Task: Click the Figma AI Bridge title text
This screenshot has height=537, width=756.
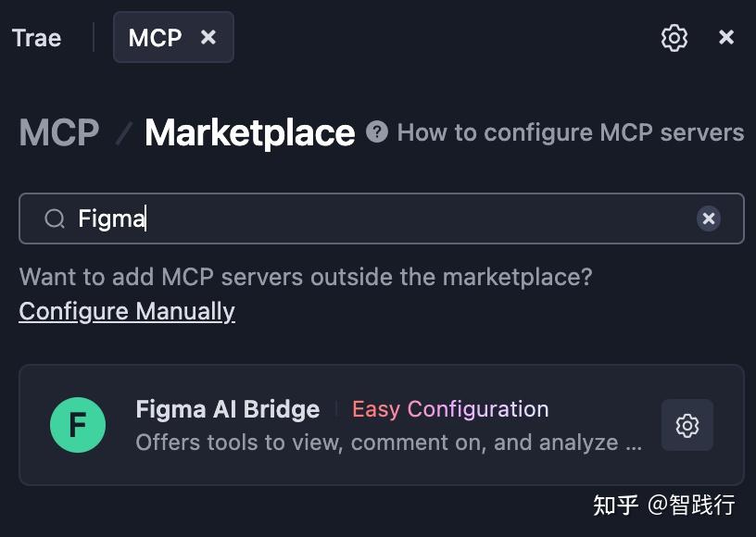Action: [227, 408]
